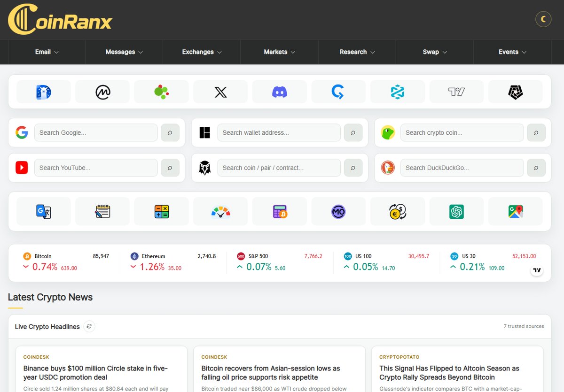Focus the Search YouTube field
This screenshot has width=564, height=392.
tap(96, 168)
